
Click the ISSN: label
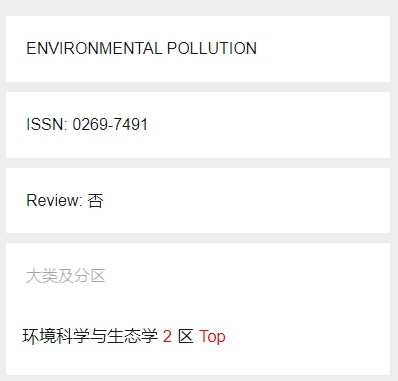pyautogui.click(x=47, y=124)
